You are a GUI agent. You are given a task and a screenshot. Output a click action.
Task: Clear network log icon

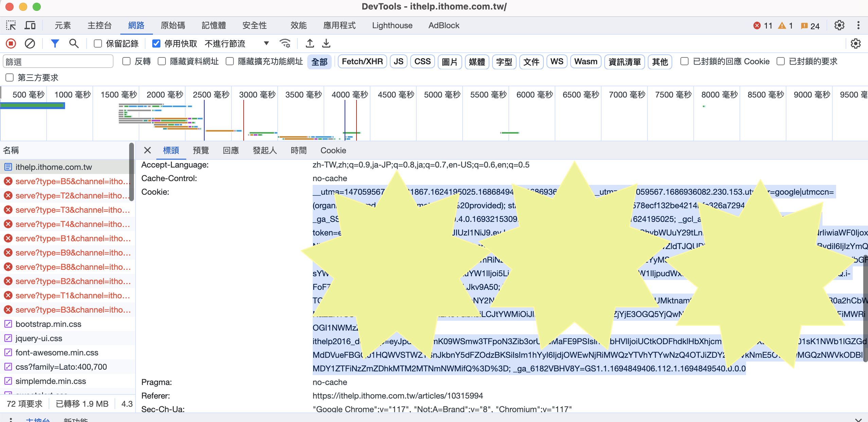click(30, 43)
